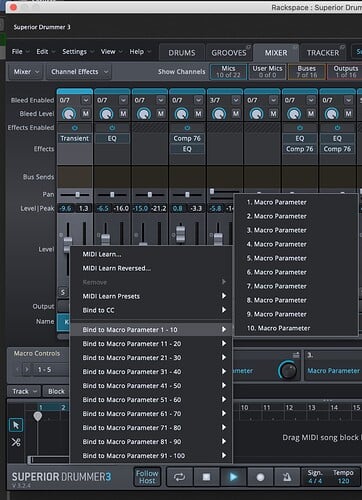This screenshot has width=362, height=500.
Task: Open bleed dropdown on the 3/7 channel
Action: click(236, 100)
